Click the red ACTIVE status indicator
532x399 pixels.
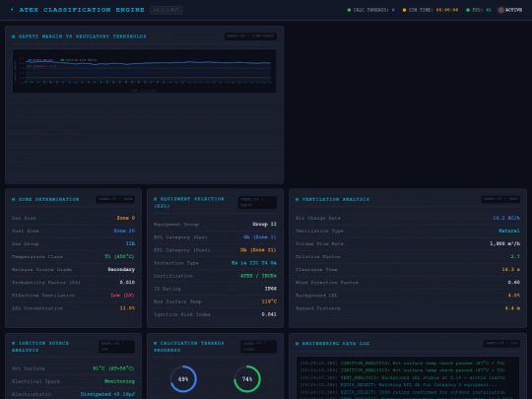click(x=510, y=10)
